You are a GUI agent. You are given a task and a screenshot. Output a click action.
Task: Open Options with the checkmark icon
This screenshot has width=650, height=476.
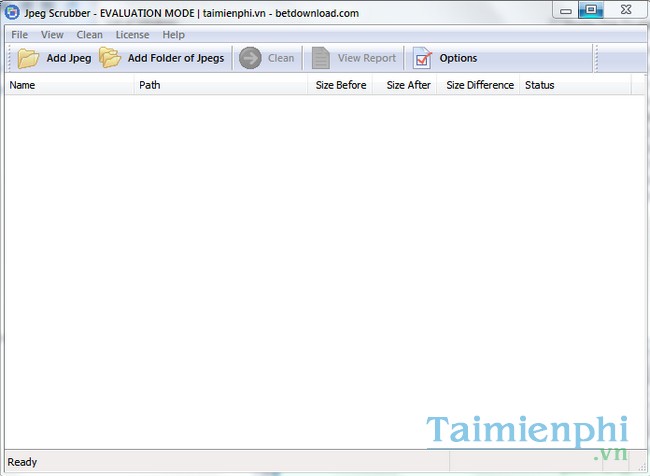pos(446,58)
